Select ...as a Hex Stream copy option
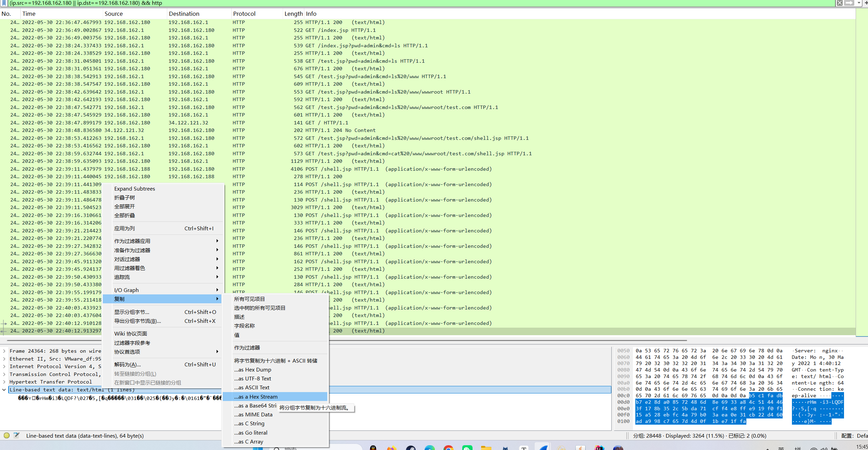This screenshot has width=868, height=450. pos(275,397)
